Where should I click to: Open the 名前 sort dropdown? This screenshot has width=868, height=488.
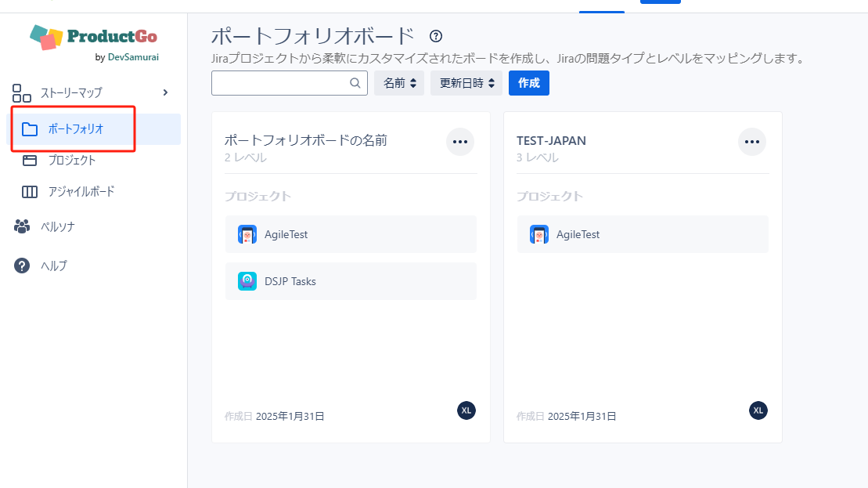pos(399,83)
